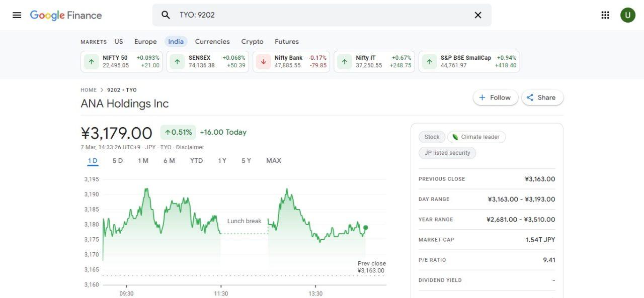The height and width of the screenshot is (298, 644).
Task: Click the DIVIDEND YIELD label
Action: coord(440,280)
